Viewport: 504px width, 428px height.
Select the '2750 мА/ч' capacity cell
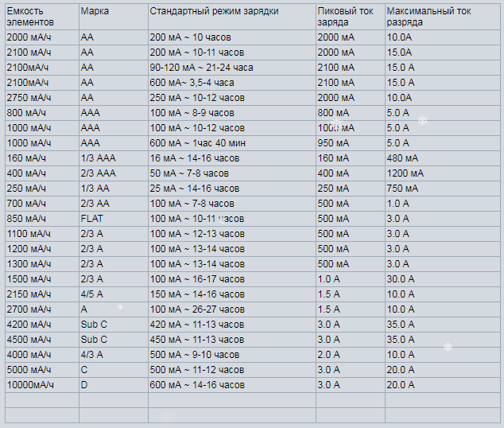click(x=42, y=98)
